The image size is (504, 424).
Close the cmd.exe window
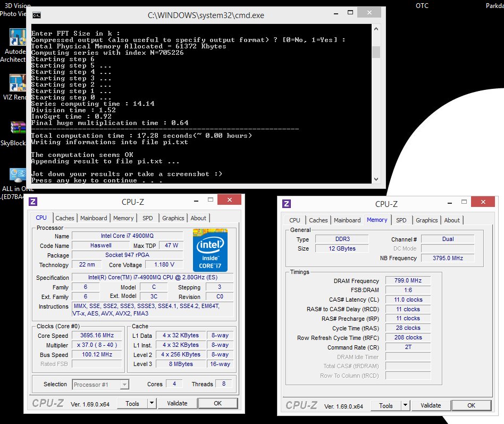pyautogui.click(x=369, y=13)
